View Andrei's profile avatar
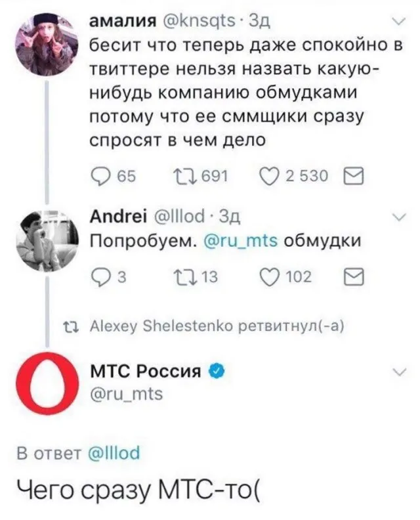This screenshot has height=520, width=420. pyautogui.click(x=42, y=242)
